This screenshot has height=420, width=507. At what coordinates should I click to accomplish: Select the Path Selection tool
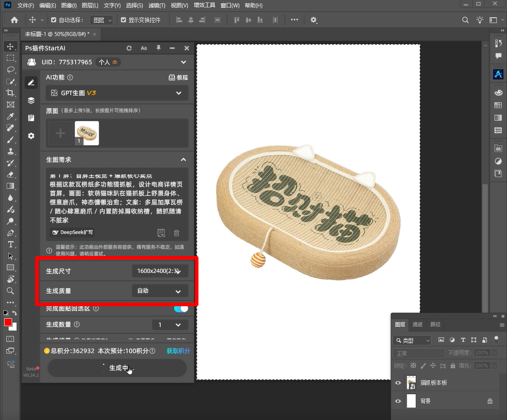click(x=10, y=256)
